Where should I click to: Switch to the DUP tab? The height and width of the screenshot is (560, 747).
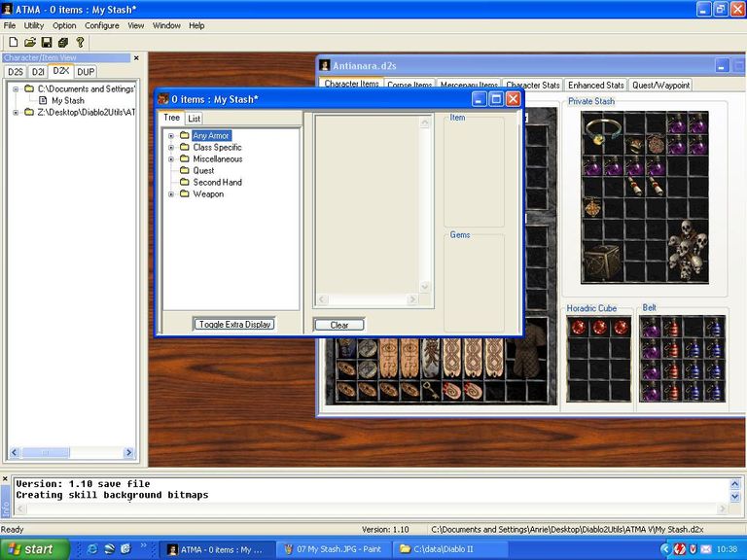(x=86, y=72)
